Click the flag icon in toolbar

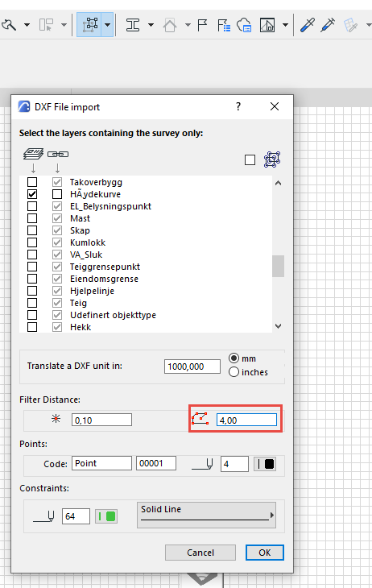[202, 25]
